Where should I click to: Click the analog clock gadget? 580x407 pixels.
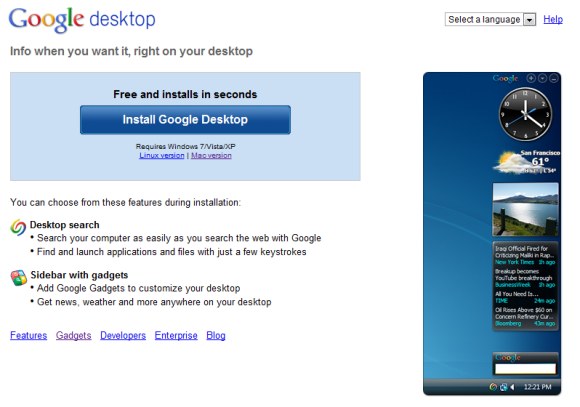click(x=525, y=114)
